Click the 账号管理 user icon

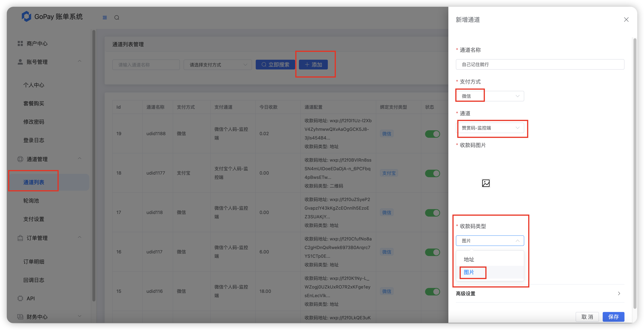[x=20, y=62]
